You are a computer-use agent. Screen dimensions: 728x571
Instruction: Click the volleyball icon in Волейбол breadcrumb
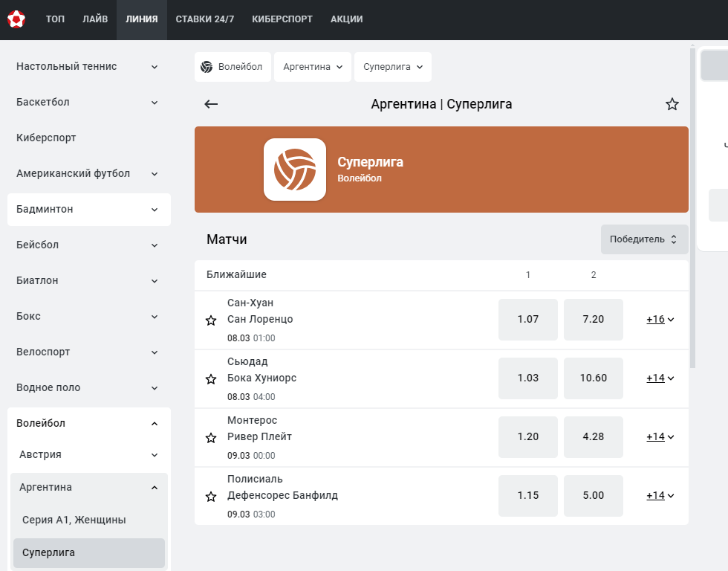[x=207, y=67]
